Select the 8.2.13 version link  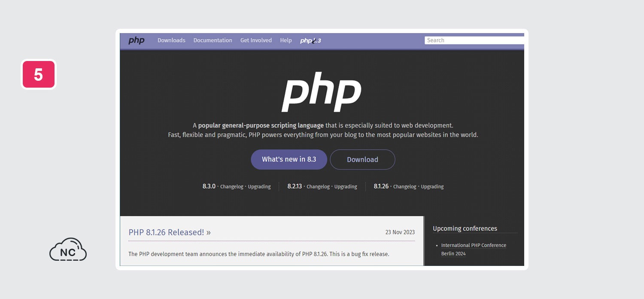tap(295, 186)
